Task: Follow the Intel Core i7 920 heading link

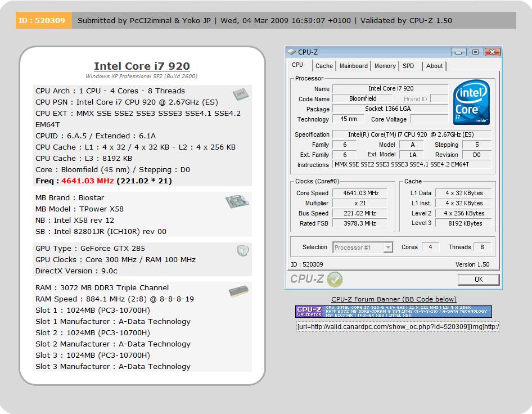Action: [x=142, y=66]
